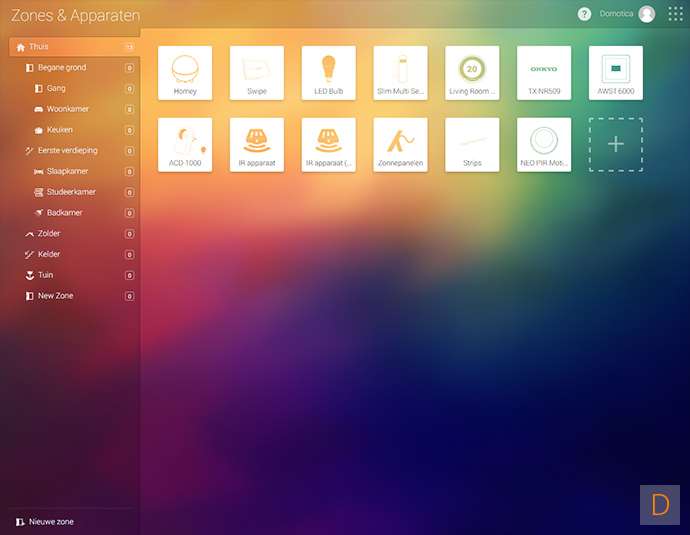Click the count badge next to Tuin
690x535 pixels.
129,275
